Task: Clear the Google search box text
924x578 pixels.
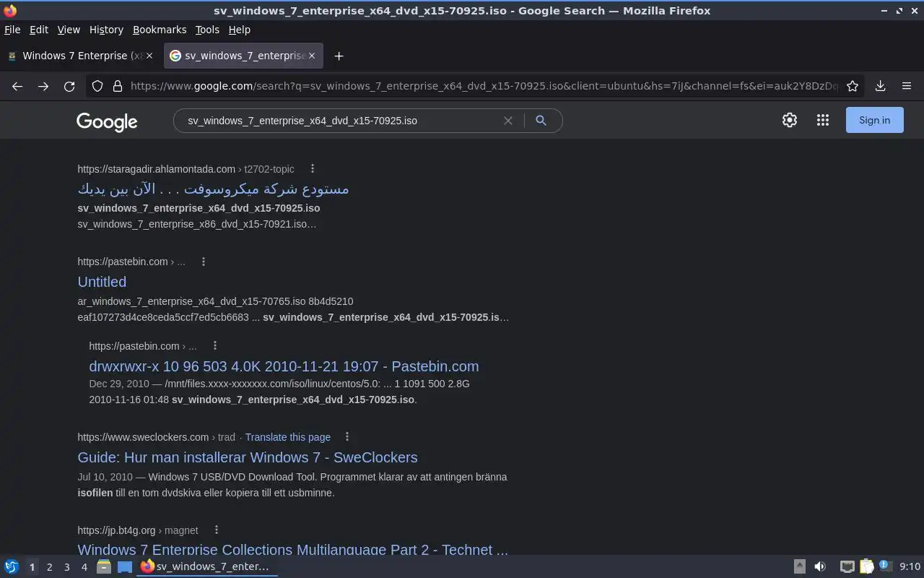Action: click(x=508, y=121)
